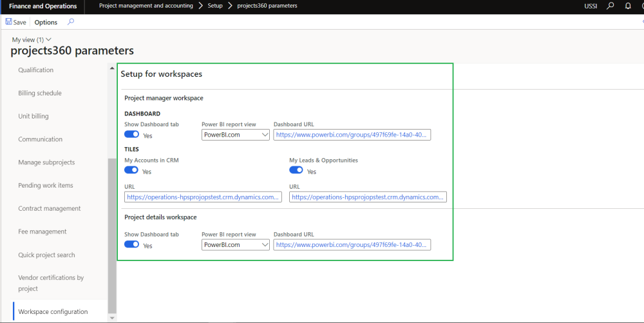The width and height of the screenshot is (644, 323).
Task: Click projects360 parameters breadcrumb
Action: pos(267,6)
